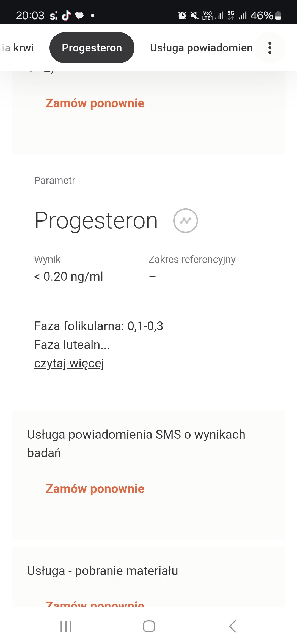This screenshot has width=297, height=644.
Task: Tap 'Zamów ponownie' under pobranie materiału
Action: pos(95,604)
